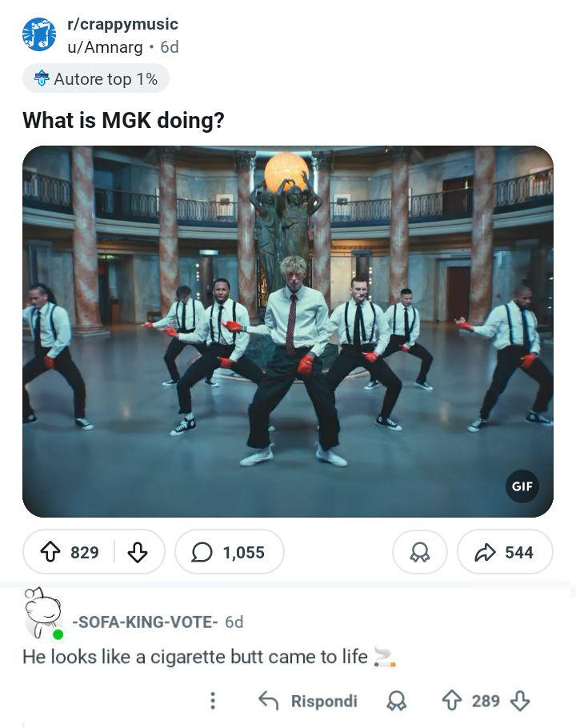Give an award to the post
This screenshot has height=728, width=576.
point(419,552)
